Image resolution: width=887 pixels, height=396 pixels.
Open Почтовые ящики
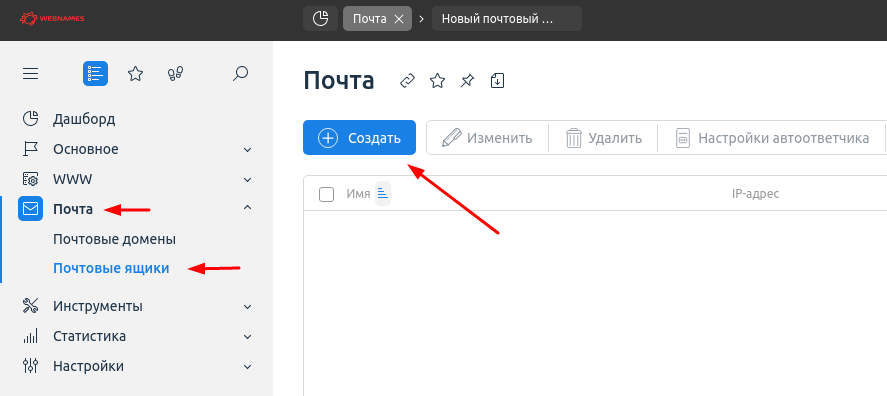click(111, 269)
